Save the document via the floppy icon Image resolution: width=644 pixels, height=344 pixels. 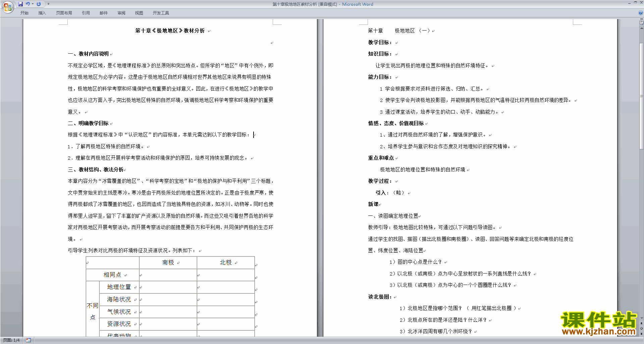(x=20, y=4)
